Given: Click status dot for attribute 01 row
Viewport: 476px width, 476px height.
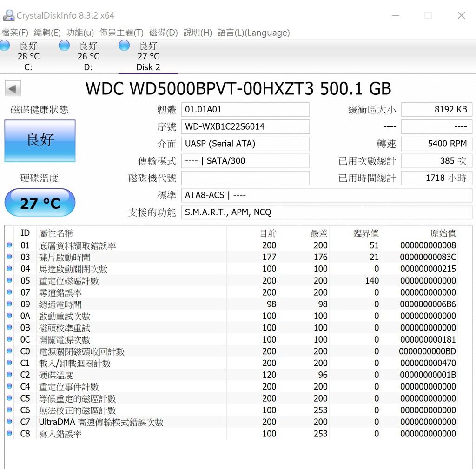Looking at the screenshot, I should pos(9,245).
